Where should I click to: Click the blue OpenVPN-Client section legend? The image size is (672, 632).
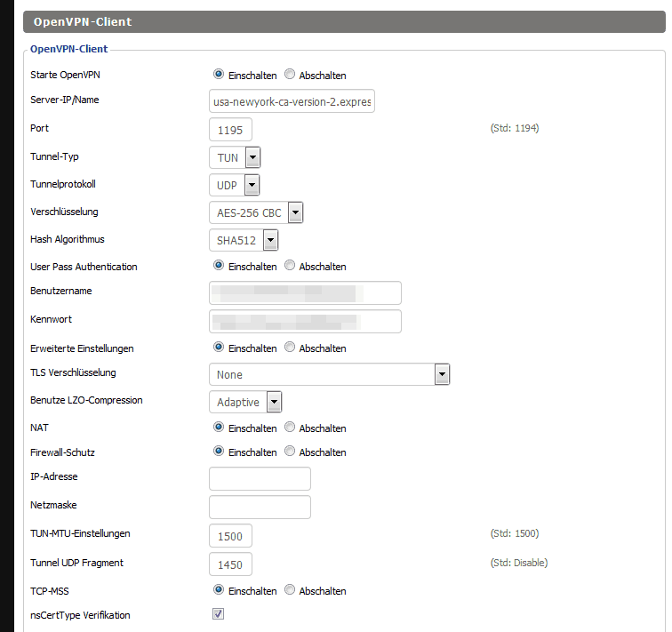point(69,49)
